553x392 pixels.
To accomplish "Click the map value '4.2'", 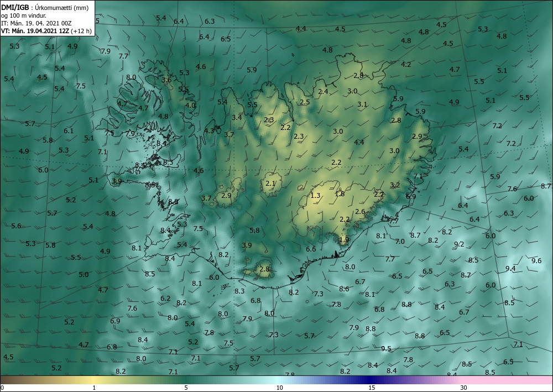I will [x=406, y=65].
